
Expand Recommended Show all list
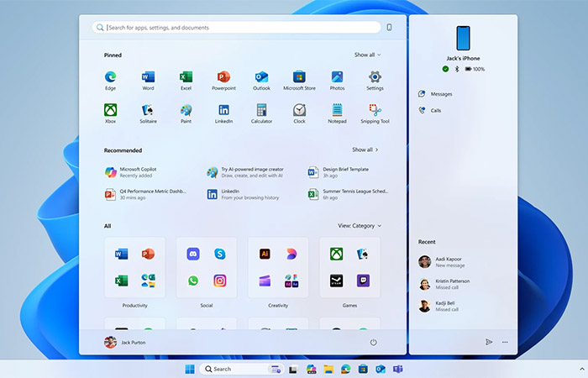tap(365, 150)
